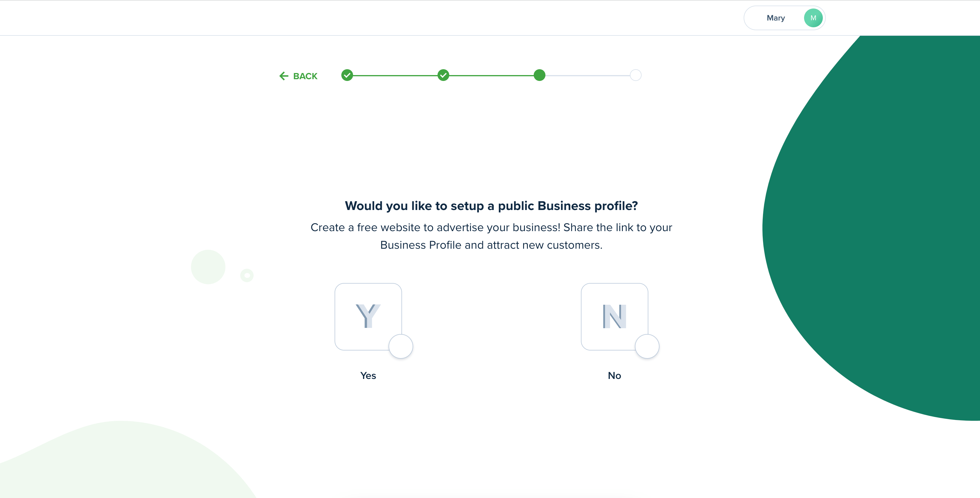Select the first completed step checkmark
Viewport: 980px width, 498px height.
coord(347,75)
